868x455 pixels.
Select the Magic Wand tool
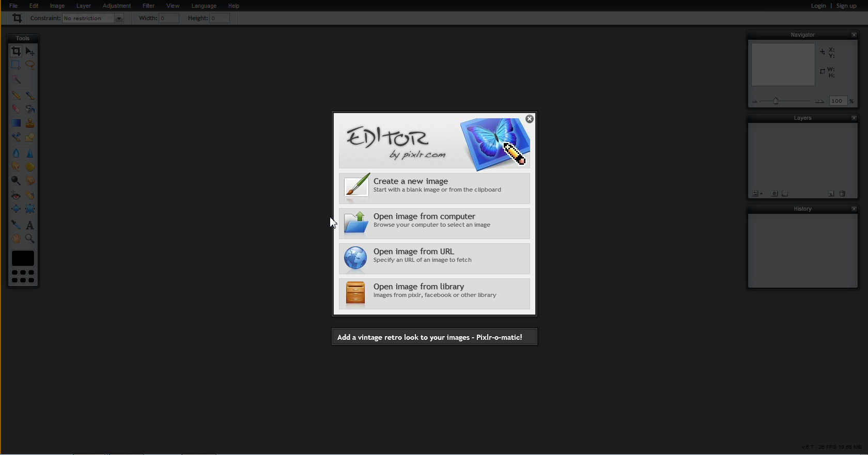click(x=16, y=80)
